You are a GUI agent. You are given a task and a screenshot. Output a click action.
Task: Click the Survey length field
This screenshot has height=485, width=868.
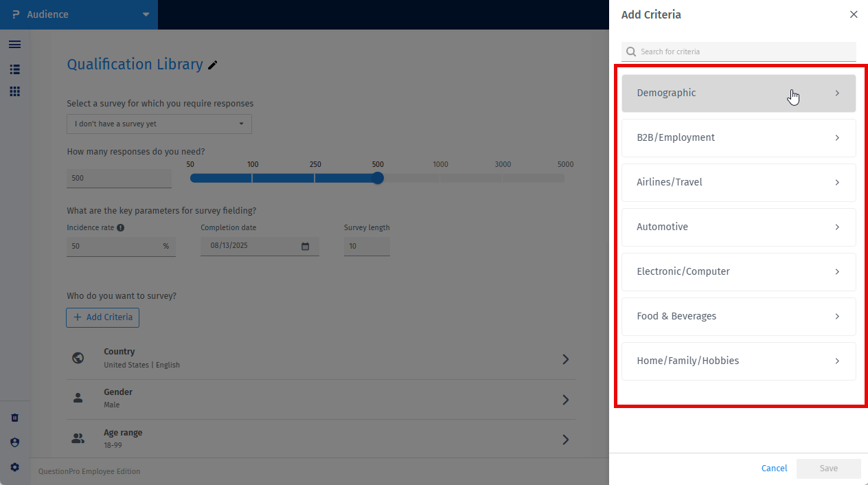click(367, 246)
